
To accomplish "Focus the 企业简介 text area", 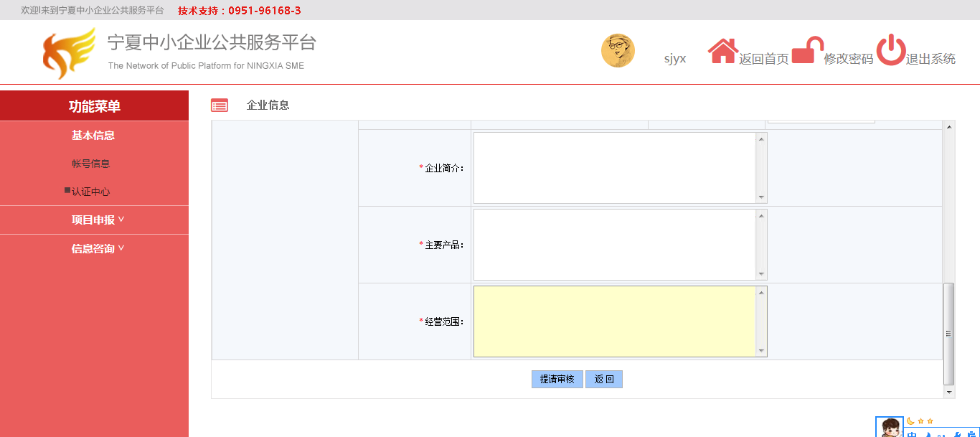I will (615, 168).
